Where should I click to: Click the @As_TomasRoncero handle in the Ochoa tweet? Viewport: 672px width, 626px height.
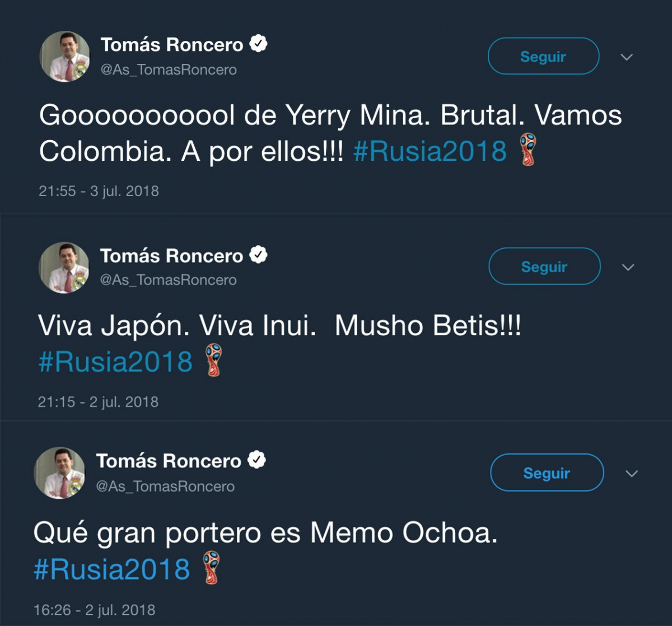click(165, 486)
